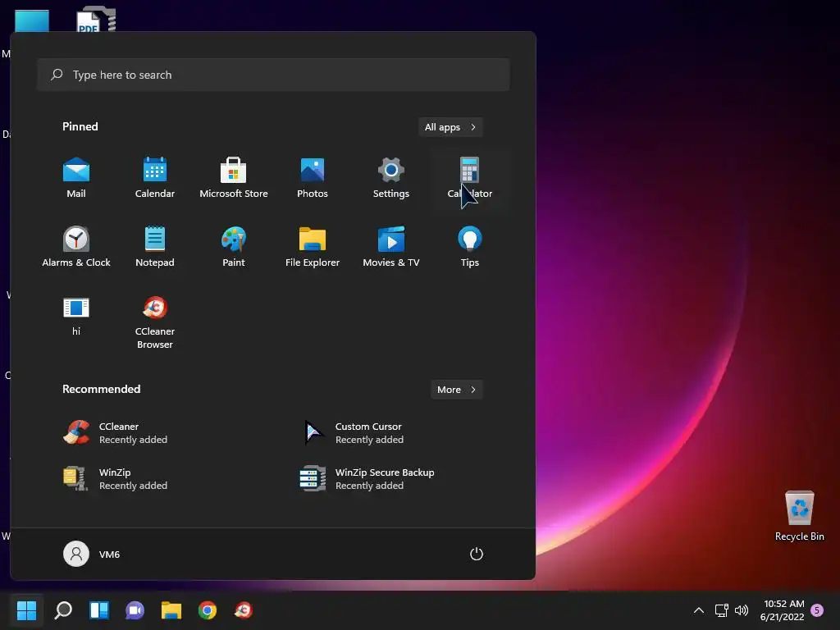Open clock showing 10:52 AM
The height and width of the screenshot is (630, 840).
tap(782, 610)
